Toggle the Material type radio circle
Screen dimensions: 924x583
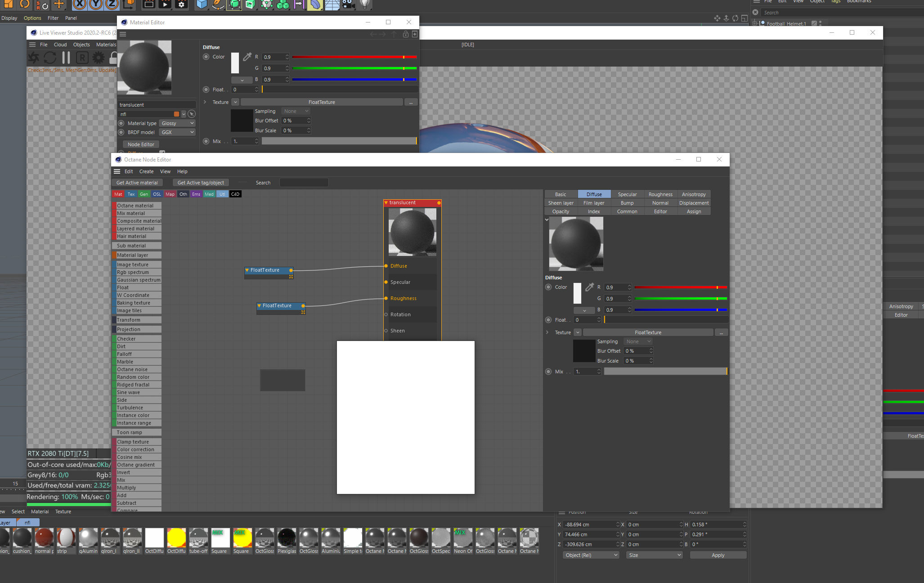pos(121,123)
